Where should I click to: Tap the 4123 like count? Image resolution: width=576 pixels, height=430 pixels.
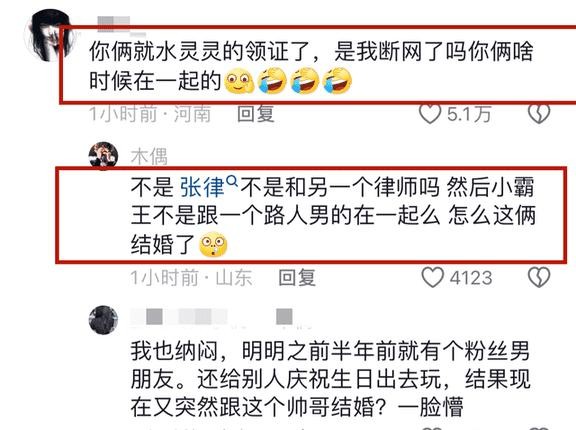point(471,278)
